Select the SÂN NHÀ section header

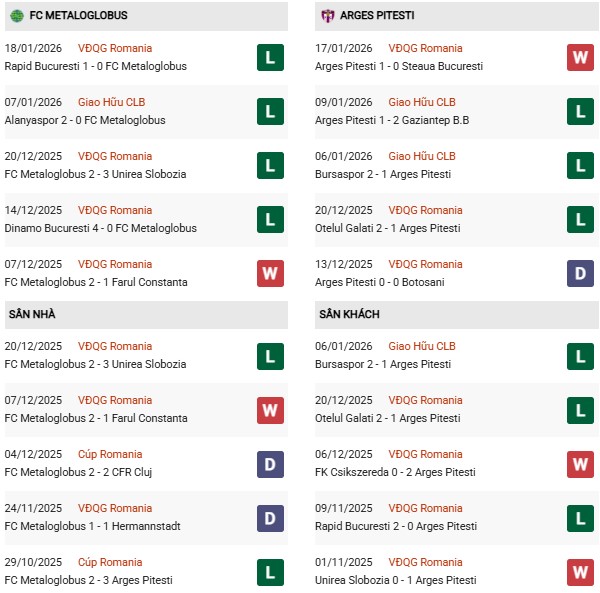32,314
